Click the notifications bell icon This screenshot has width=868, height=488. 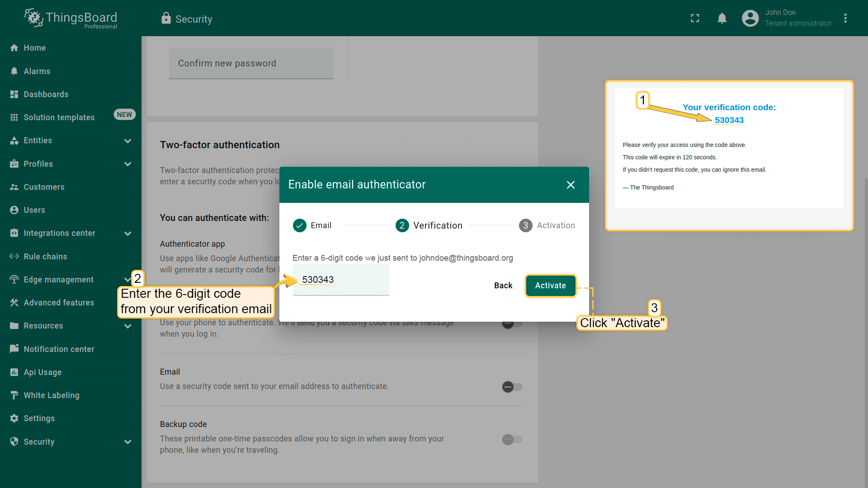click(722, 18)
